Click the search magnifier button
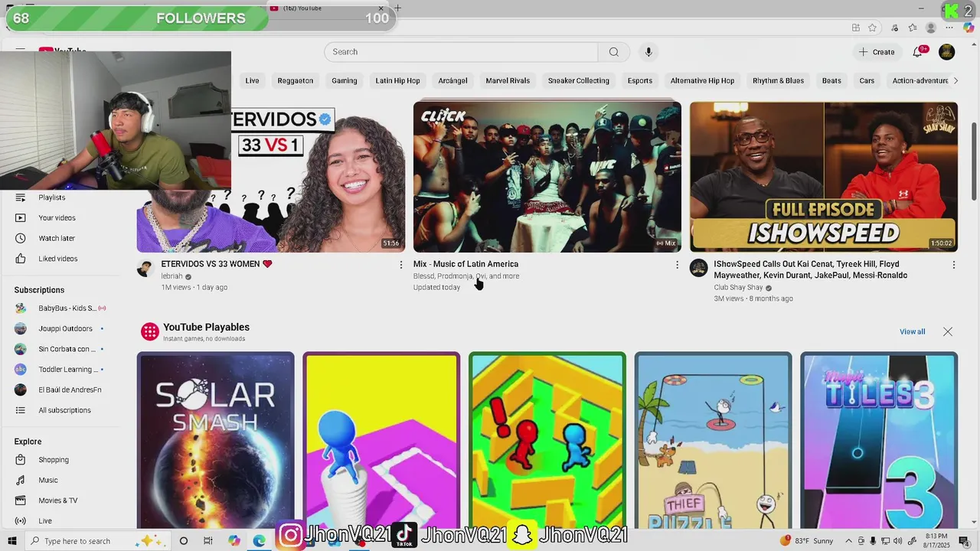 click(614, 52)
